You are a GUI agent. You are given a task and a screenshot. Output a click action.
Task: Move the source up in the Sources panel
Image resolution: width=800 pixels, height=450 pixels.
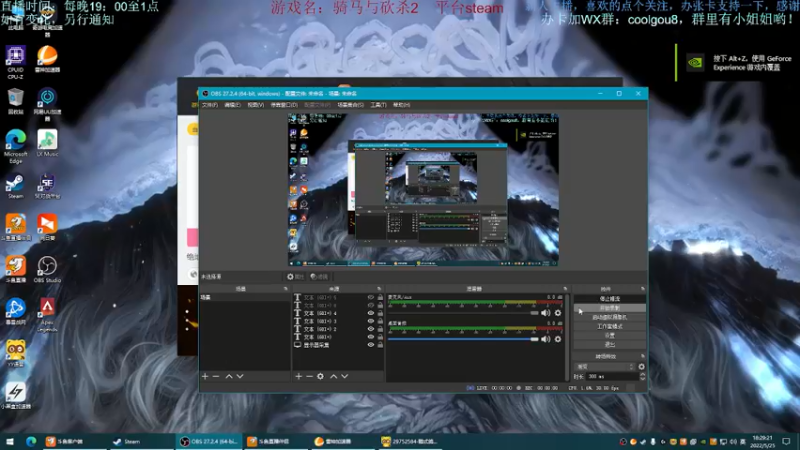point(334,376)
